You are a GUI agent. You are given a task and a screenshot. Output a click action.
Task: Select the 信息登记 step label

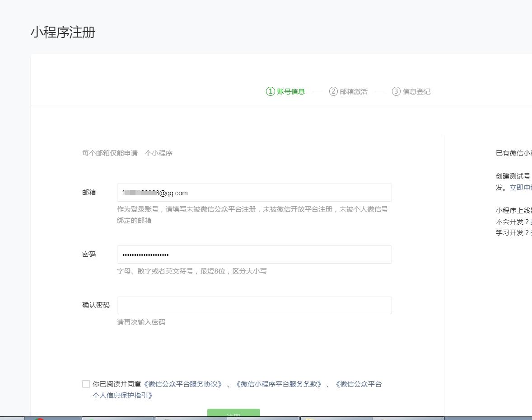tap(416, 91)
